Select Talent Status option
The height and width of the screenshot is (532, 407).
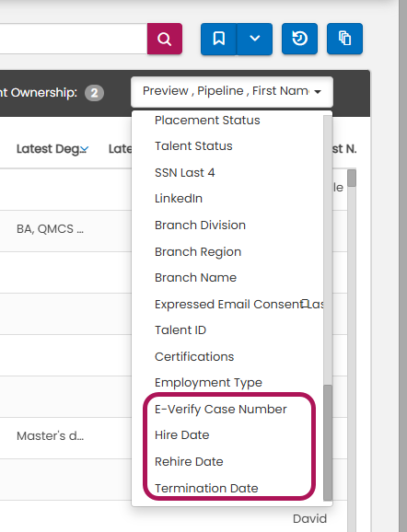(x=193, y=146)
